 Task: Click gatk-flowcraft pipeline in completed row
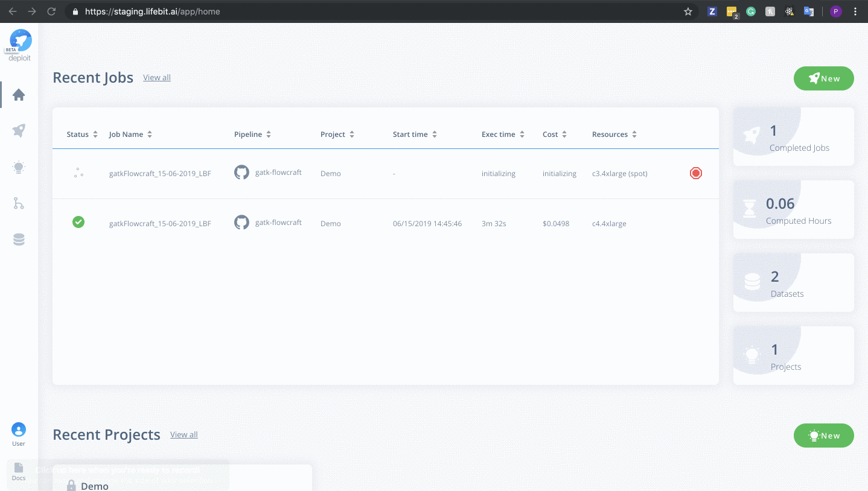pyautogui.click(x=278, y=223)
